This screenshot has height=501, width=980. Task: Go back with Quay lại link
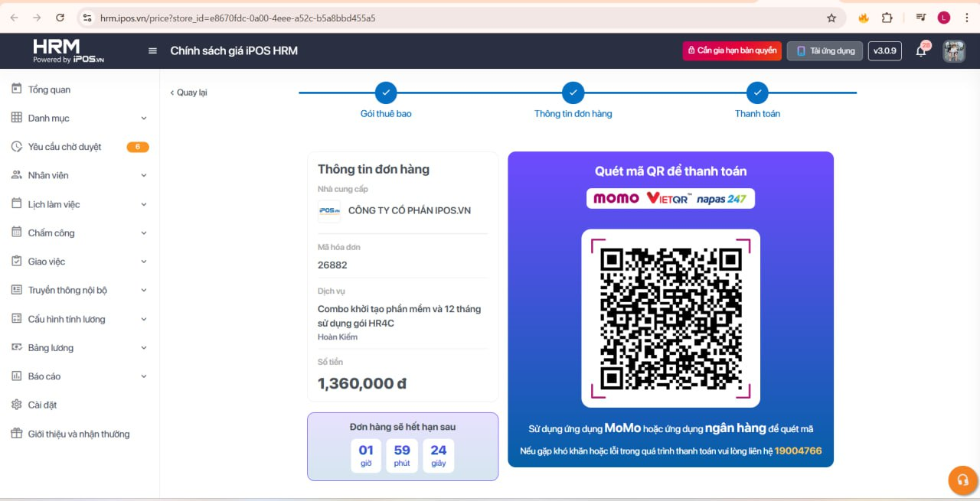point(188,93)
